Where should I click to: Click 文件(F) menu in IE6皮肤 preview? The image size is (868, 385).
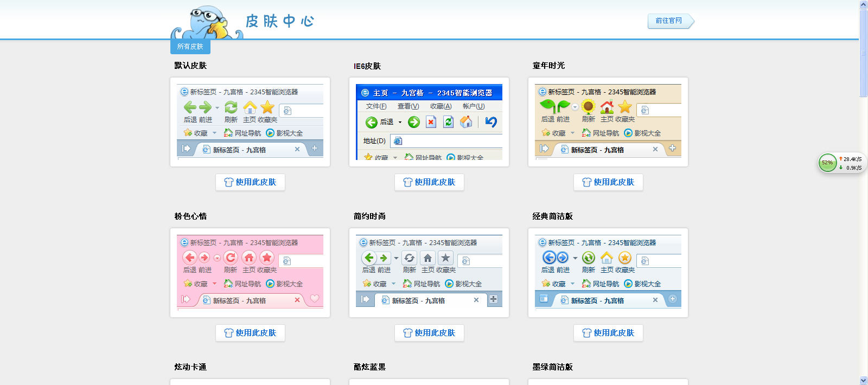tap(376, 106)
